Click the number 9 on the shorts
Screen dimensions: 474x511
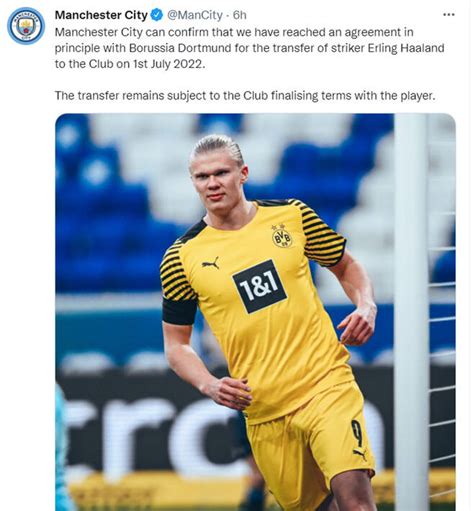point(357,433)
